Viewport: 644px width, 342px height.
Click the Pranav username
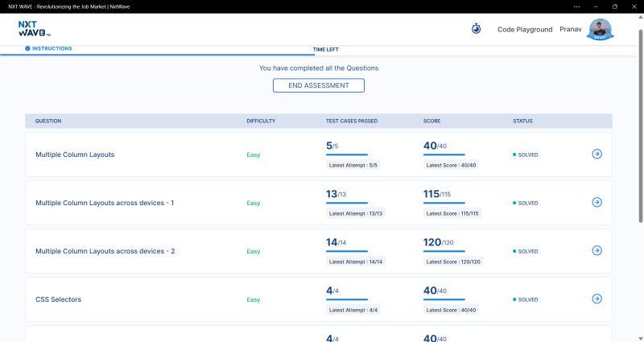(x=571, y=29)
